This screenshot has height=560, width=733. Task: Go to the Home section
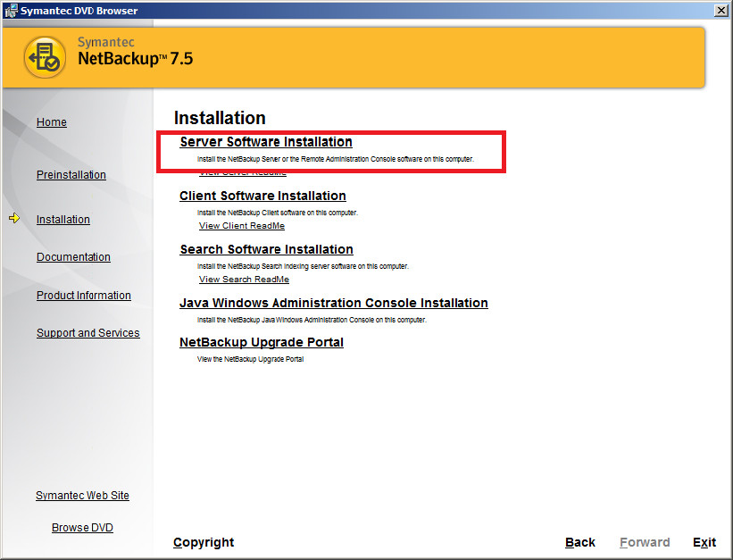click(51, 122)
